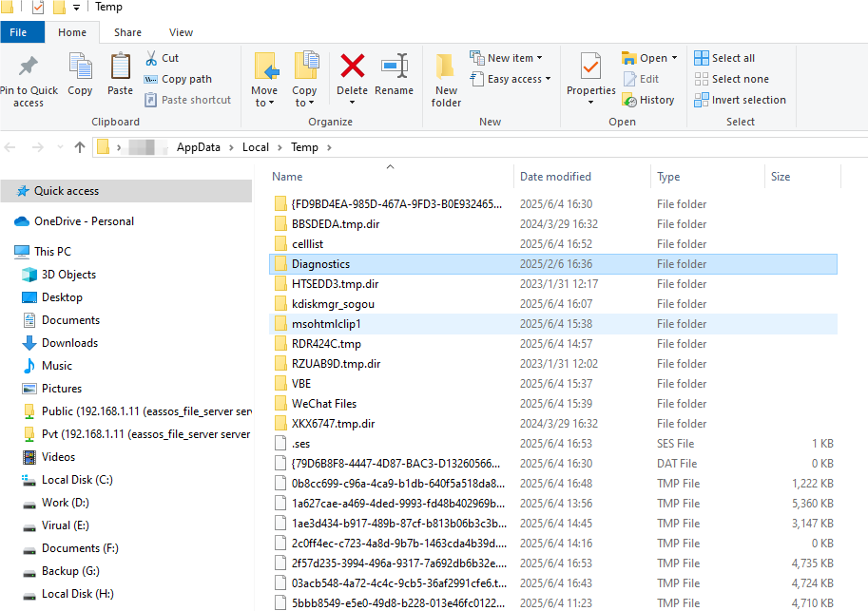
Task: Click the Rename icon in Organize group
Action: 394,67
